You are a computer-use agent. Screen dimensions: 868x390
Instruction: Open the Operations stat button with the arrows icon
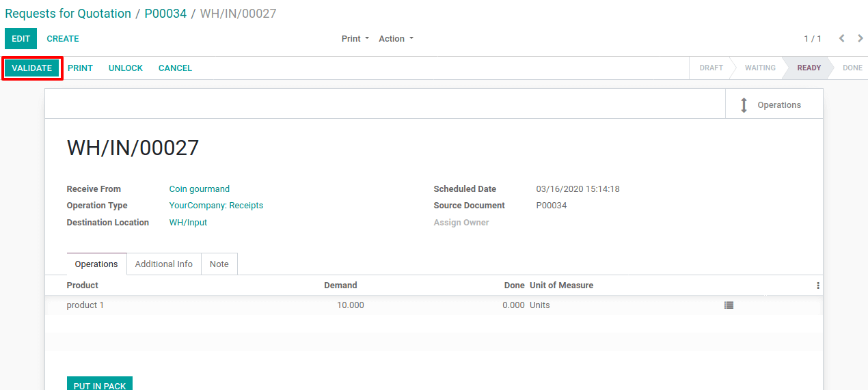(x=774, y=105)
